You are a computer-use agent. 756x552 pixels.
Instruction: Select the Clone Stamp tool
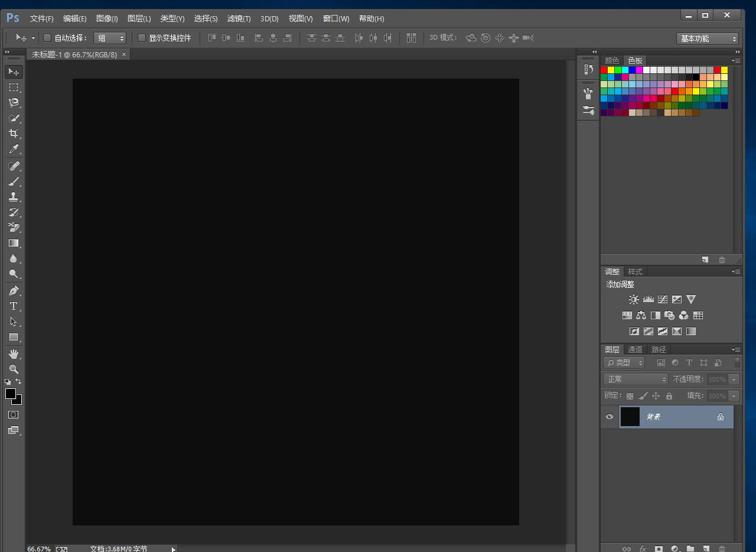[14, 197]
